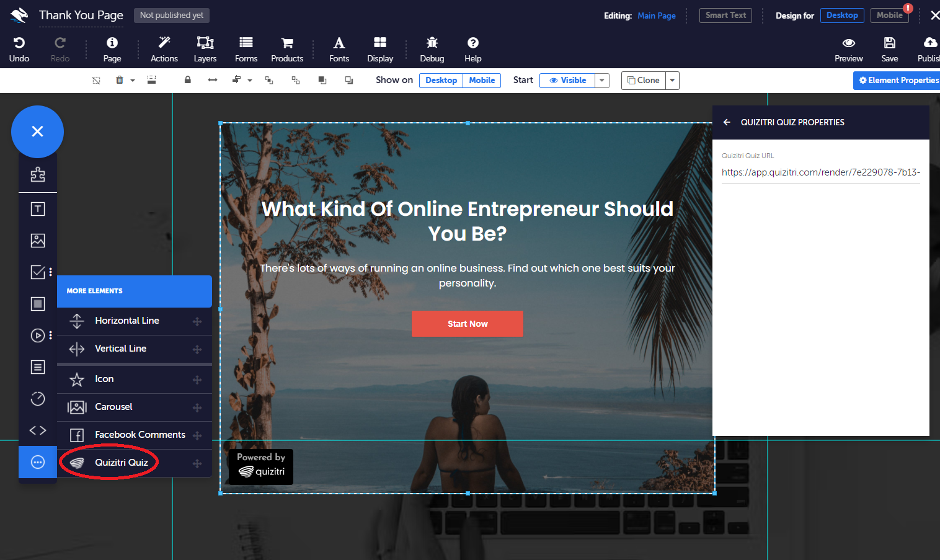
Task: Switch design view to Desktop
Action: coord(842,16)
